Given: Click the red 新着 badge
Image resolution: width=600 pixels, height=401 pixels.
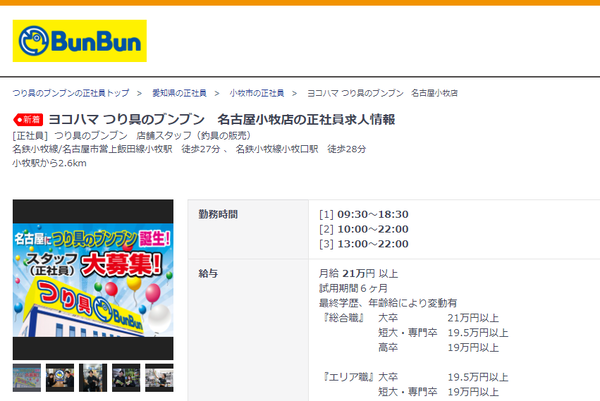Looking at the screenshot, I should (x=28, y=120).
